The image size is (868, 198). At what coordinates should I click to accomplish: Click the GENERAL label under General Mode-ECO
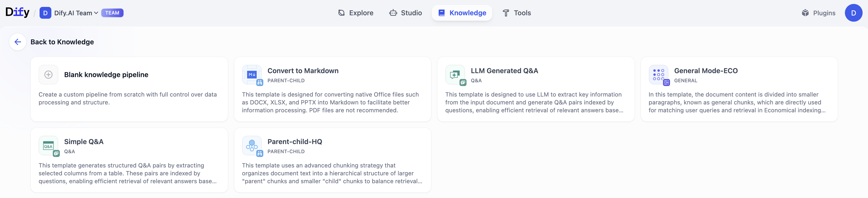click(686, 81)
